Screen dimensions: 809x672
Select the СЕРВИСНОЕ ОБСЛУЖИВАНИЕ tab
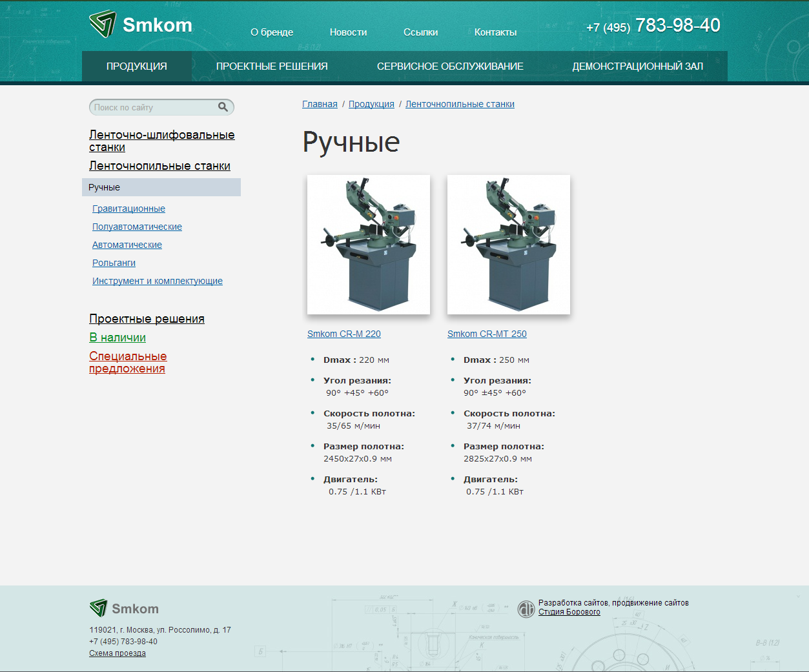450,66
